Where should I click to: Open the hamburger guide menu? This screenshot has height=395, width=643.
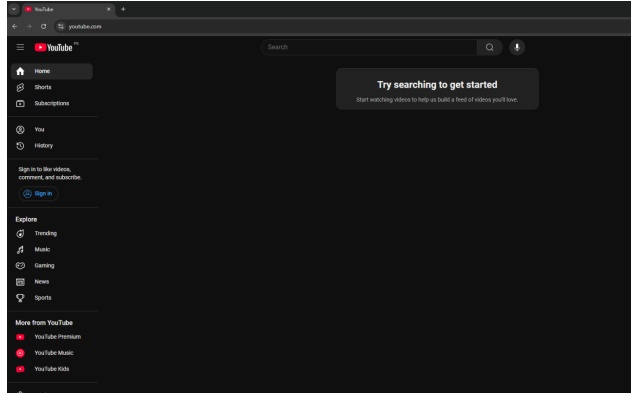(20, 47)
